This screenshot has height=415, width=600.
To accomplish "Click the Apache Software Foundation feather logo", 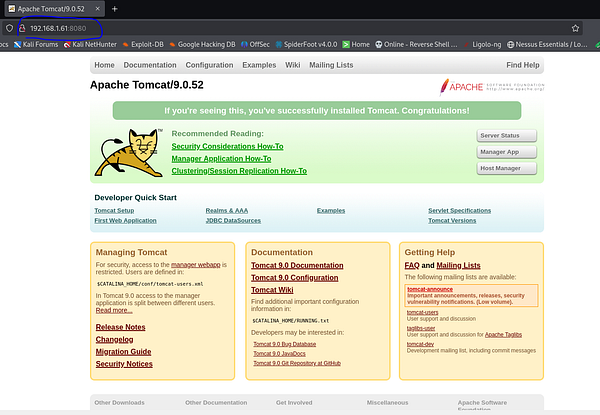I will [492, 87].
